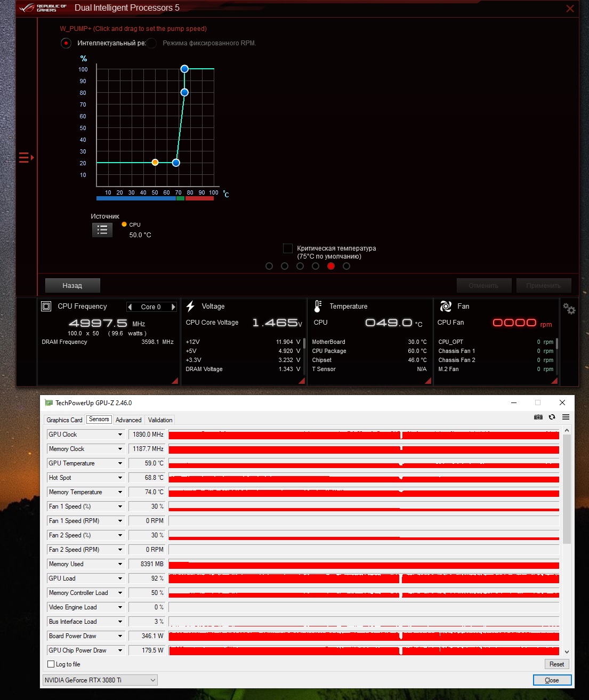Close the Dual Intelligent Processors window
Image resolution: width=589 pixels, height=700 pixels.
pyautogui.click(x=570, y=9)
